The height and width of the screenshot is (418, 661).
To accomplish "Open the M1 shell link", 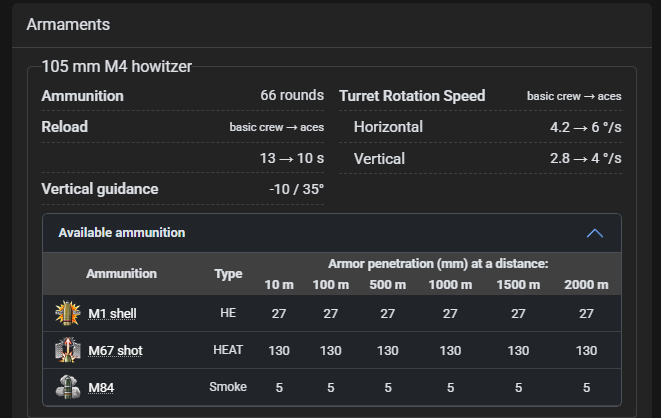I will pos(112,314).
